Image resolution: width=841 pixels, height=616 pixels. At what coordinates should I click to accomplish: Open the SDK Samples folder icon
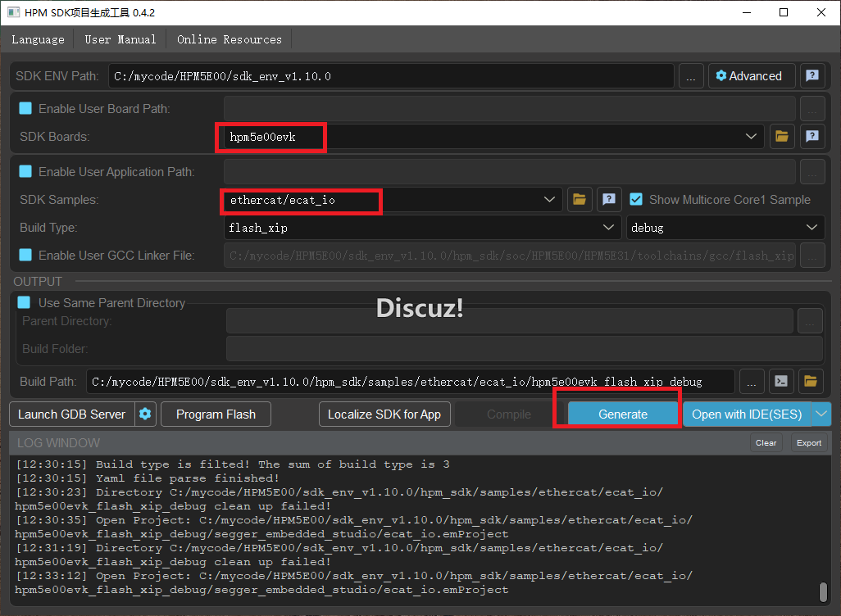pyautogui.click(x=580, y=199)
